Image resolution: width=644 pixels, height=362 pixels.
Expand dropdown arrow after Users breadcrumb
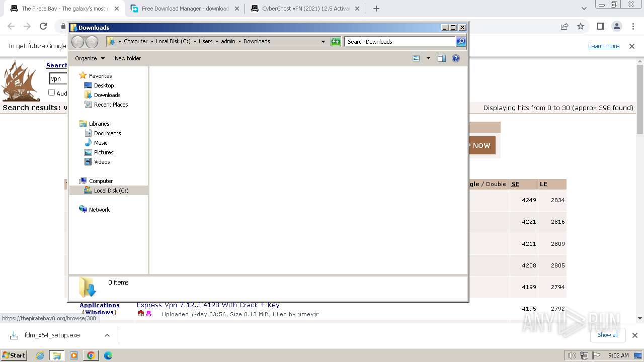[x=217, y=42]
